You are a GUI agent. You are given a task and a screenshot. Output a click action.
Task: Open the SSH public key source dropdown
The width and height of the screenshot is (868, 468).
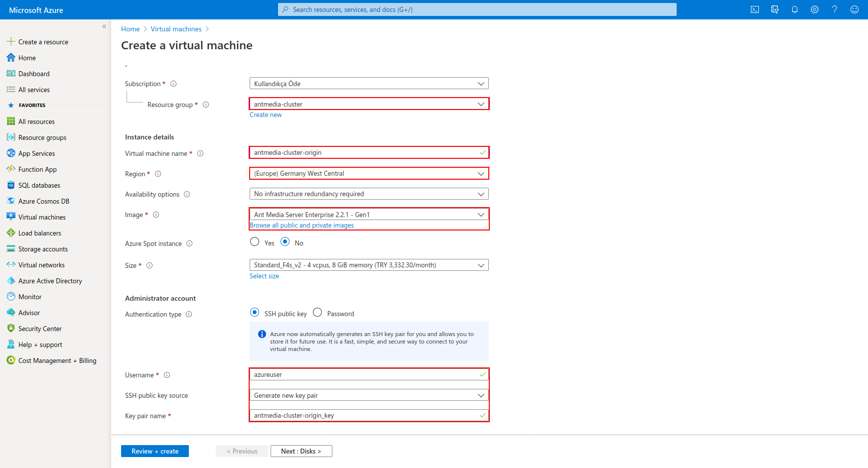point(369,395)
